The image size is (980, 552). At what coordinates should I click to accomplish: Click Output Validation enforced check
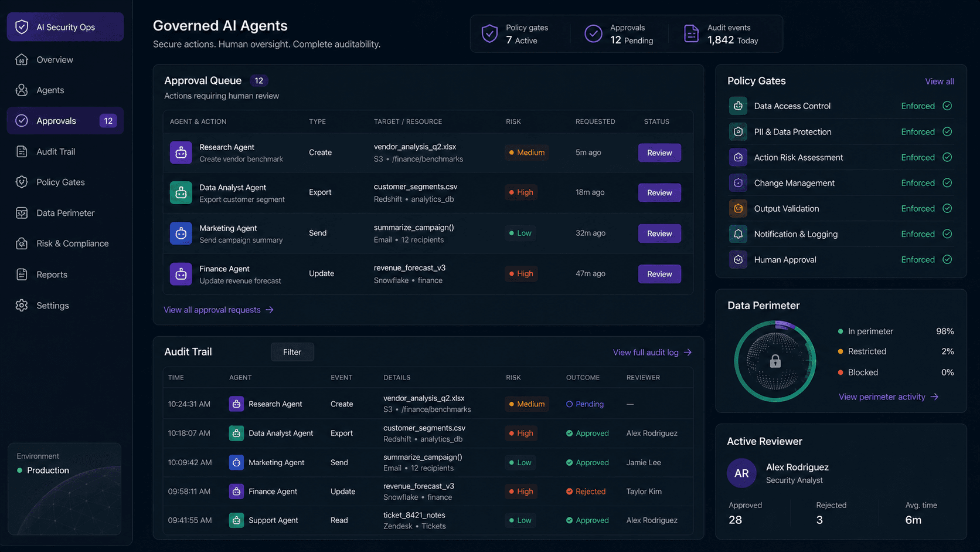947,208
